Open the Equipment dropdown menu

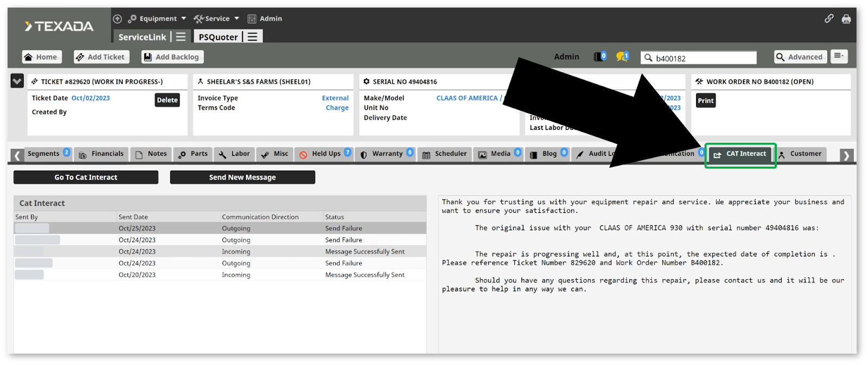pos(157,18)
